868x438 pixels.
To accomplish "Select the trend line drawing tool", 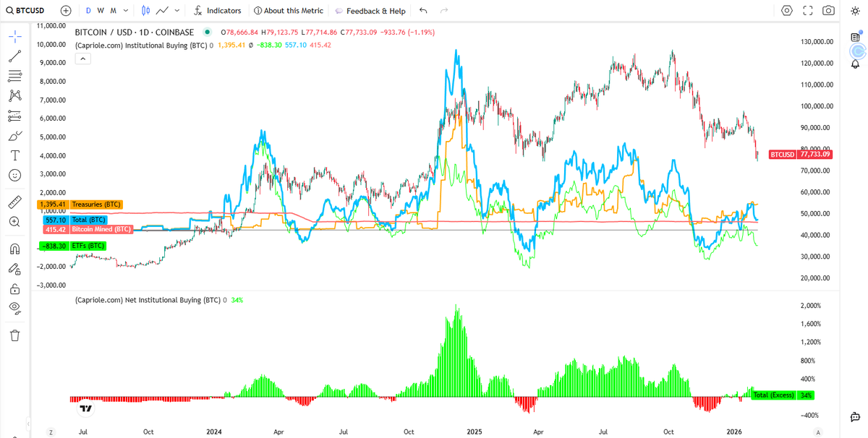I will coord(14,56).
